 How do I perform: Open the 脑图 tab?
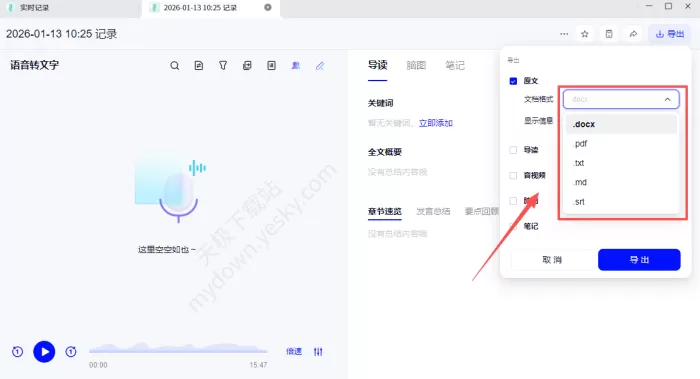pos(416,66)
